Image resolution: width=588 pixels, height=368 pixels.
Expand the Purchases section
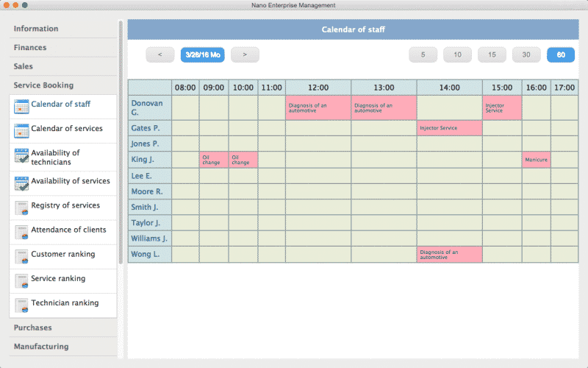tap(33, 328)
